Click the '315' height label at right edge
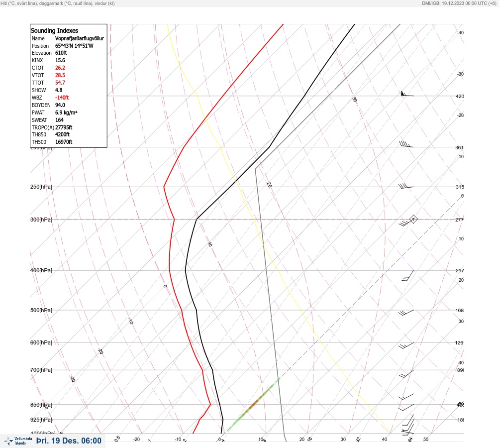Screen dimensions: 499x448 click(x=460, y=187)
